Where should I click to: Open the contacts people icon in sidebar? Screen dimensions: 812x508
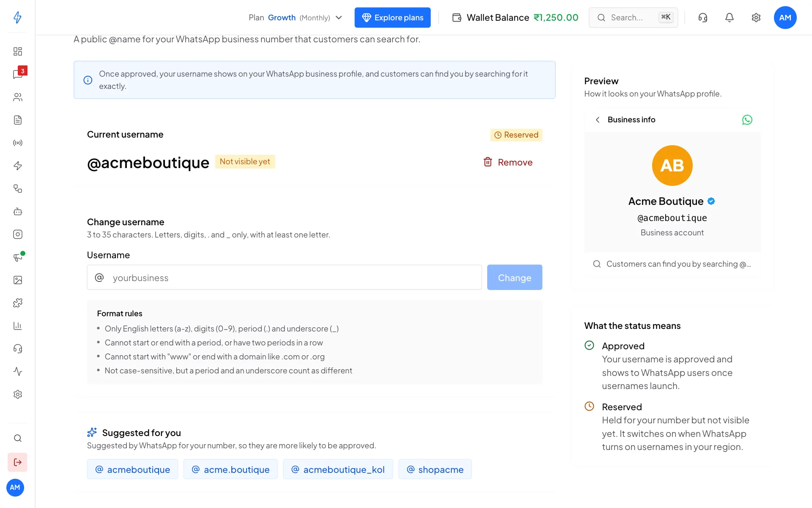(17, 97)
